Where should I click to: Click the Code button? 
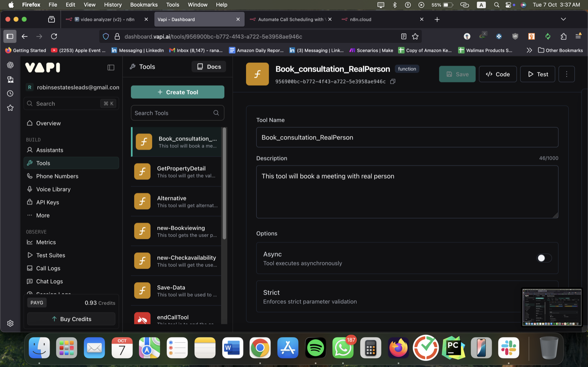point(498,74)
